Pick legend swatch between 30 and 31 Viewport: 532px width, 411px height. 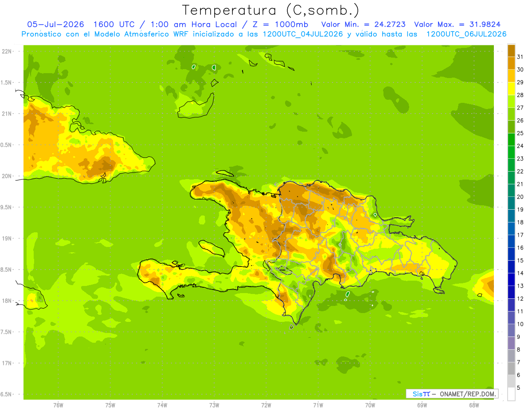point(512,63)
